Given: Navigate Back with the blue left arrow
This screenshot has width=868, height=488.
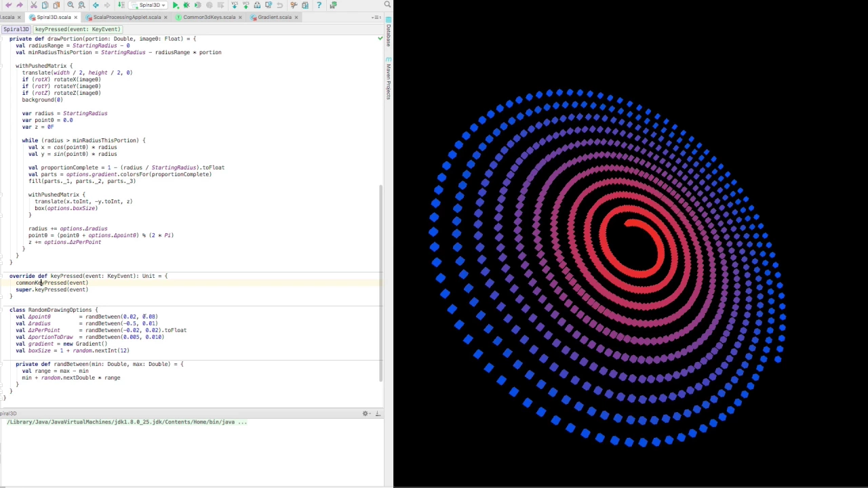Looking at the screenshot, I should (x=96, y=5).
